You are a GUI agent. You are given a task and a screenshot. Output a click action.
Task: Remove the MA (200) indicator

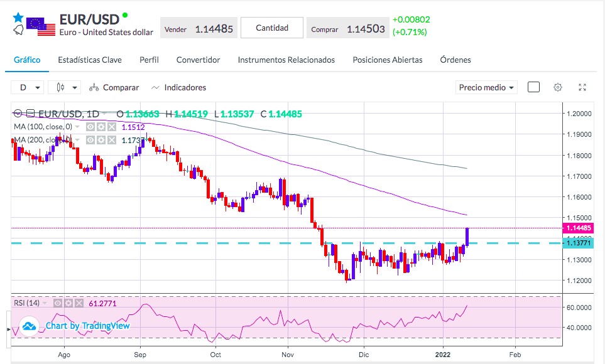111,140
